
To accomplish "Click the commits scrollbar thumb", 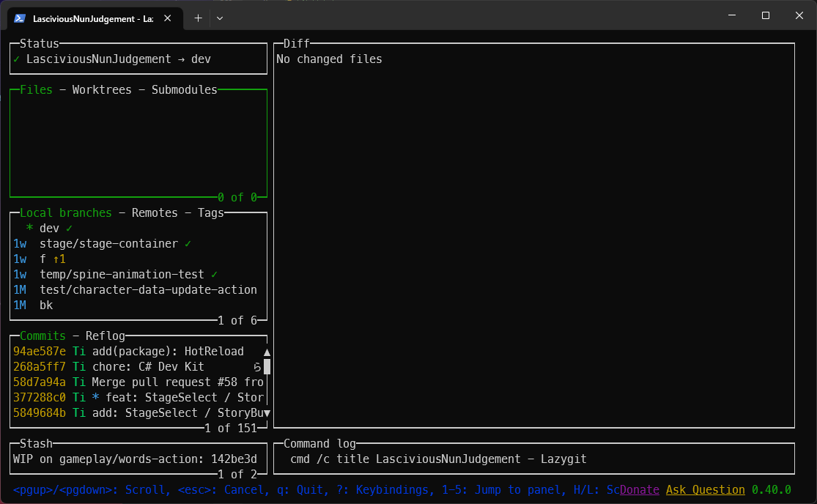I will (x=267, y=366).
